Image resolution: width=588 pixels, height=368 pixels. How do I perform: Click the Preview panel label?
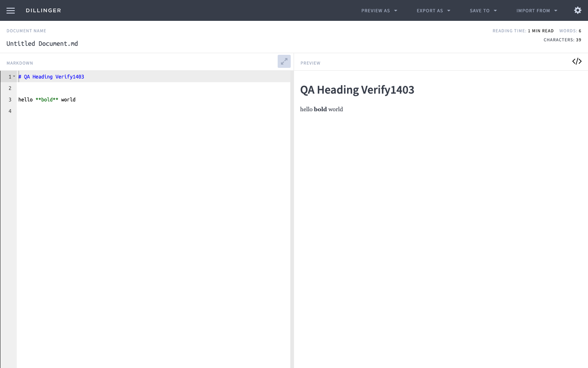310,63
